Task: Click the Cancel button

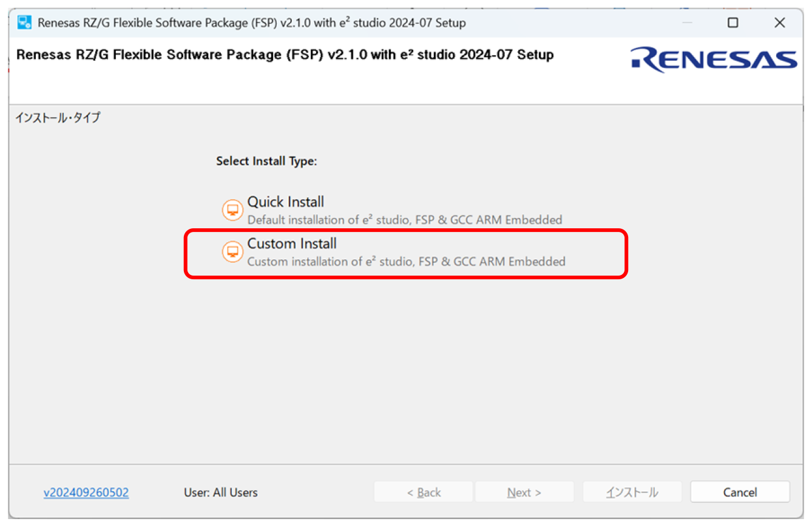Action: (740, 492)
